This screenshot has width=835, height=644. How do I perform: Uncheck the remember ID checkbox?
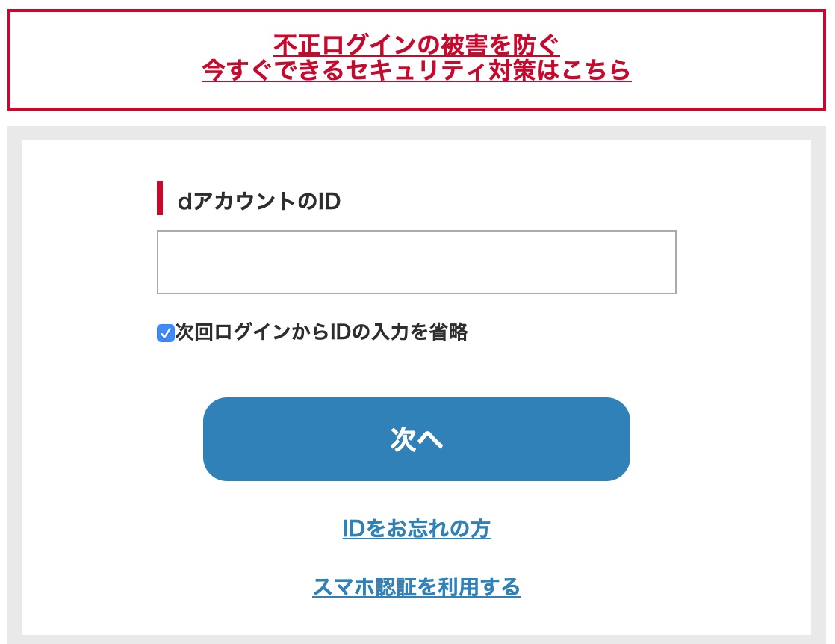(x=165, y=333)
